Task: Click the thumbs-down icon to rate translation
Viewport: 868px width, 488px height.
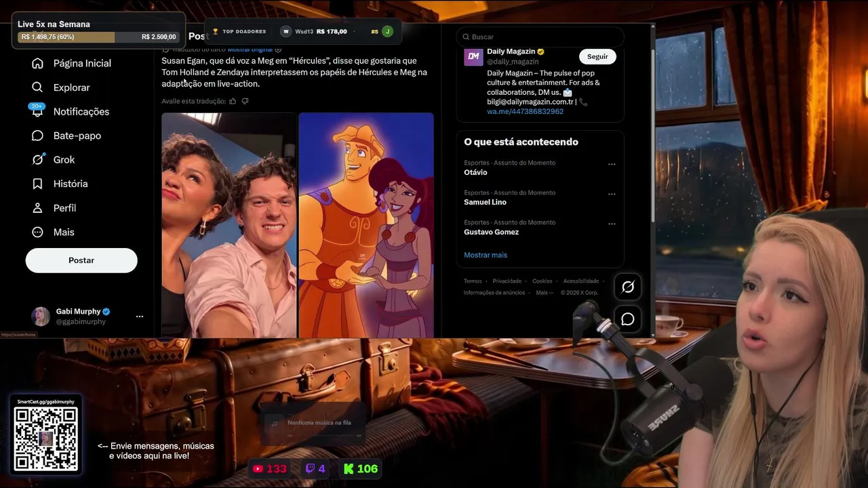Action: click(x=245, y=101)
